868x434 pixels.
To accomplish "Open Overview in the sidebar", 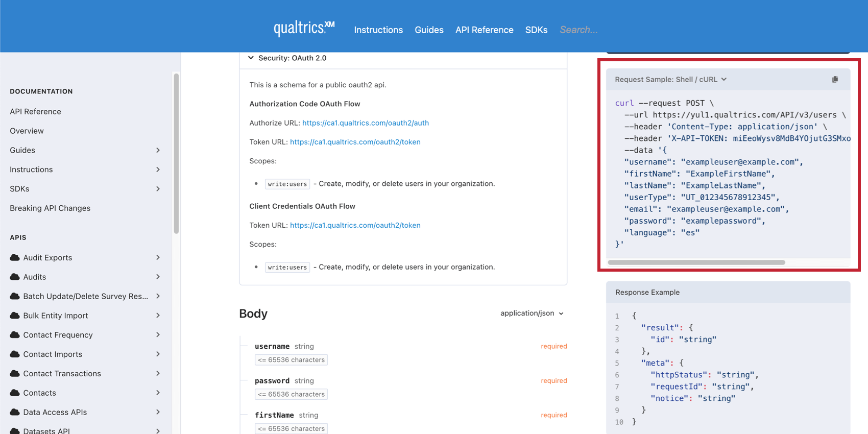I will point(27,131).
